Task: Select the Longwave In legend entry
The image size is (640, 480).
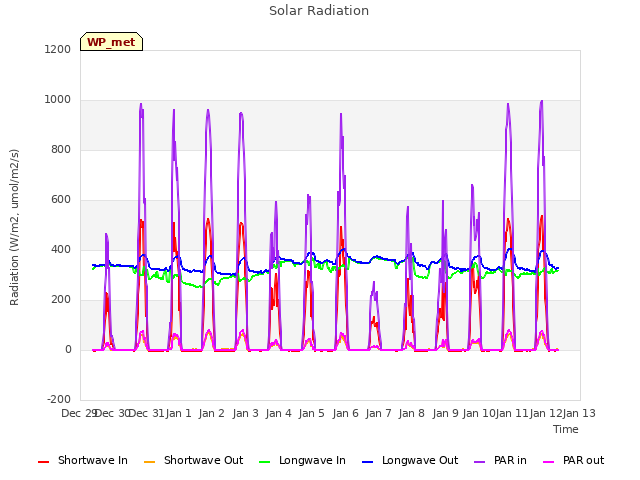Action: click(302, 460)
